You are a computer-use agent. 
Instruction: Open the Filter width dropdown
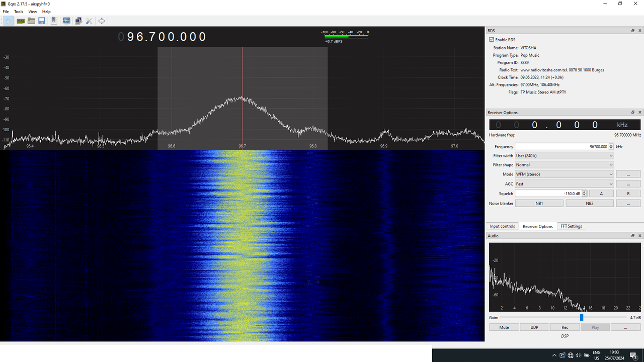(x=564, y=156)
